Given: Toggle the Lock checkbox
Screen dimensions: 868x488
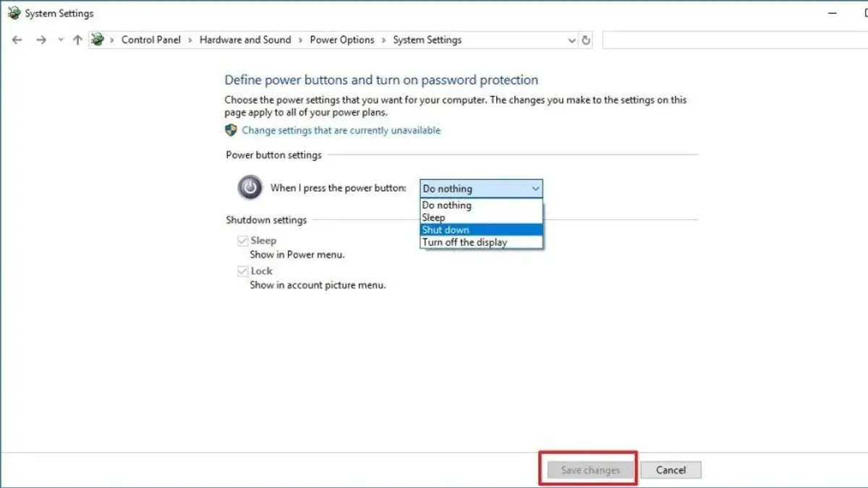Looking at the screenshot, I should [243, 271].
